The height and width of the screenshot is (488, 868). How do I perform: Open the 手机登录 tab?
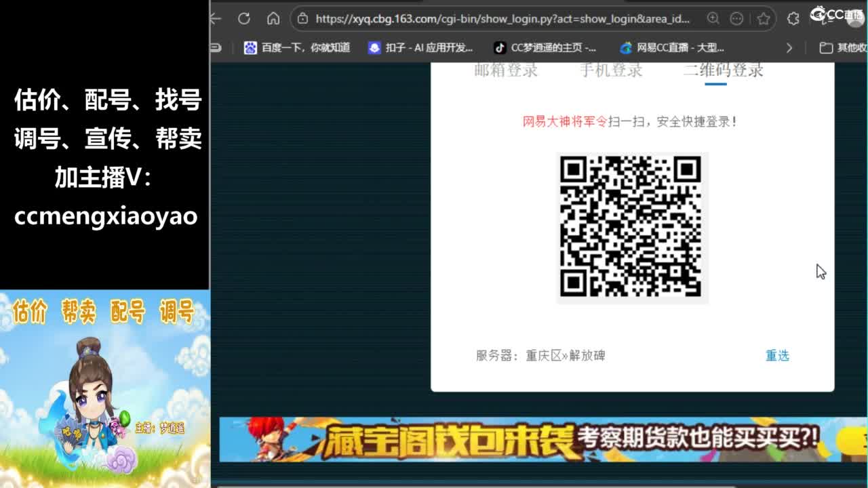coord(610,69)
